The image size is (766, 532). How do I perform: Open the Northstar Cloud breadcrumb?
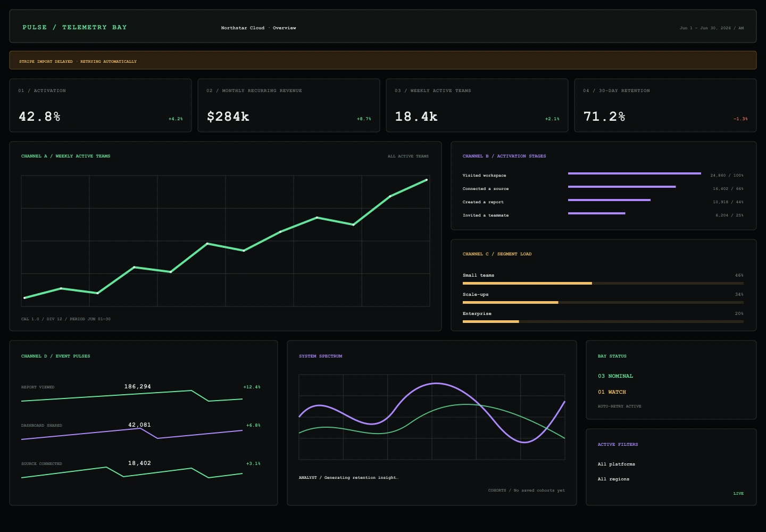tap(243, 28)
